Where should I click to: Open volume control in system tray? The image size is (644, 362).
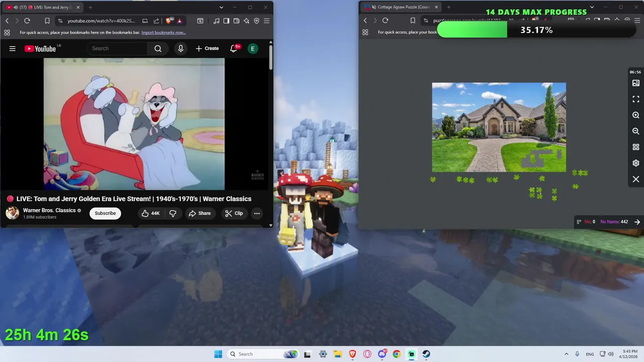(x=611, y=354)
